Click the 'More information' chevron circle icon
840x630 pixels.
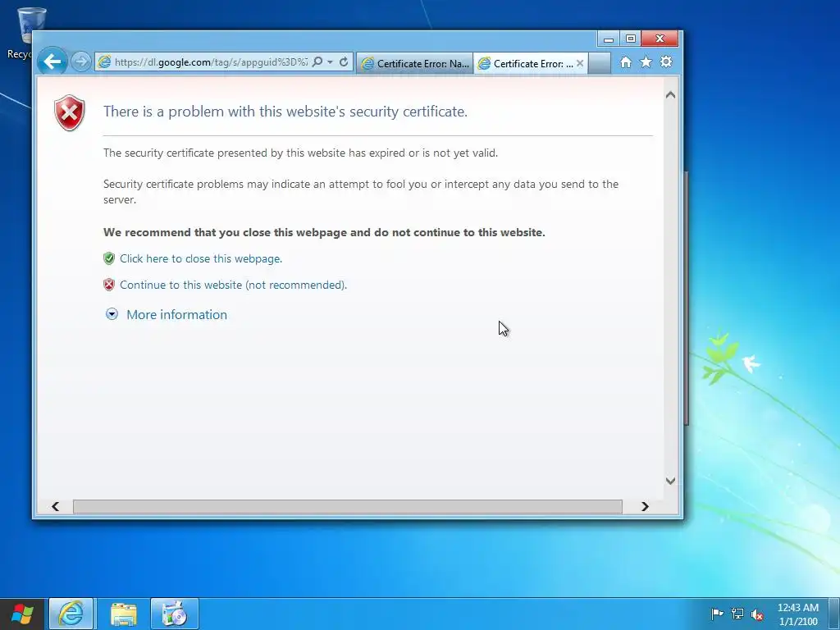click(112, 314)
